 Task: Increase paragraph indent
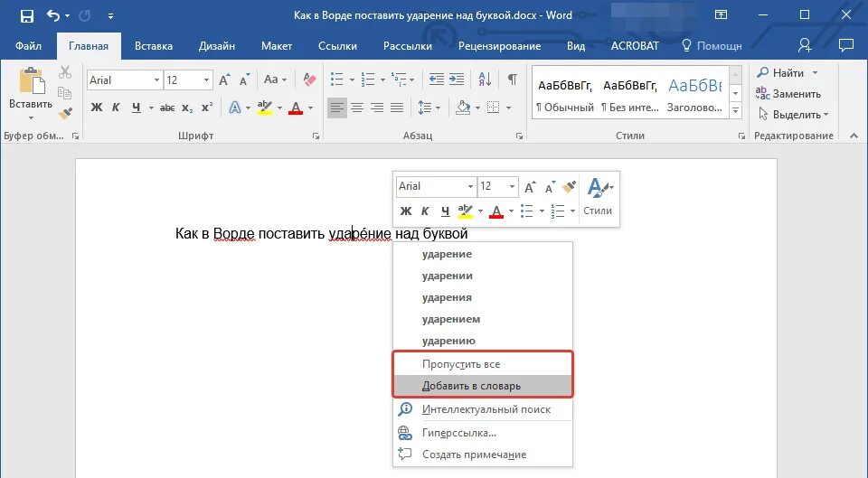tap(457, 80)
